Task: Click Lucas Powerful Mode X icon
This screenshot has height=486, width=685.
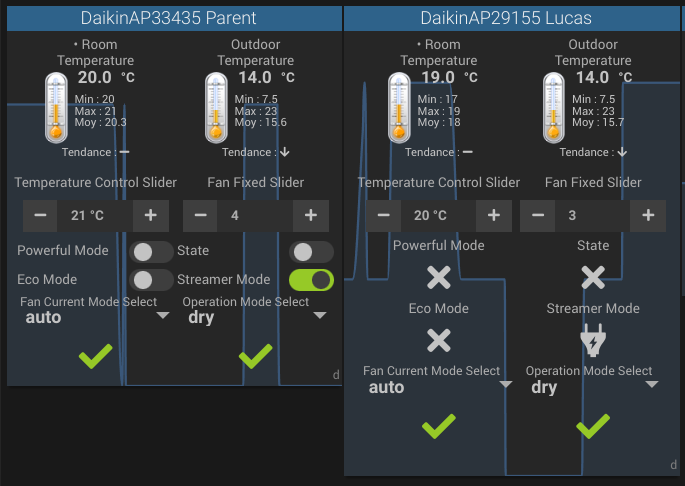Action: [439, 278]
